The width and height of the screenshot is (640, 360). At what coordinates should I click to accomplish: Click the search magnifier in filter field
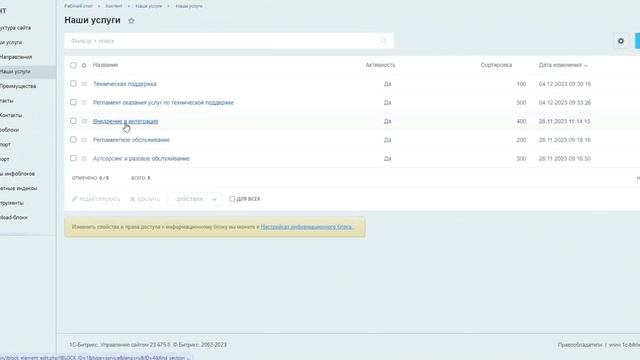click(x=383, y=40)
